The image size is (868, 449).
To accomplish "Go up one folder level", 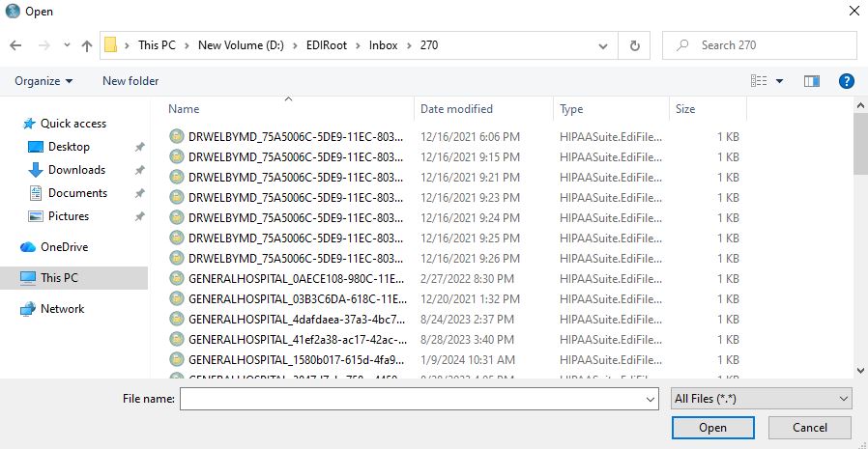I will [x=86, y=45].
